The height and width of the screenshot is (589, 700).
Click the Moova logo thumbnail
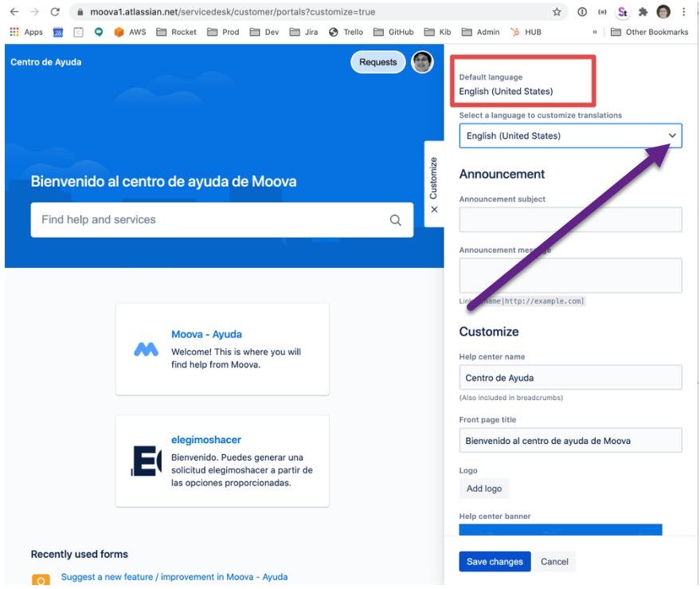pos(146,349)
